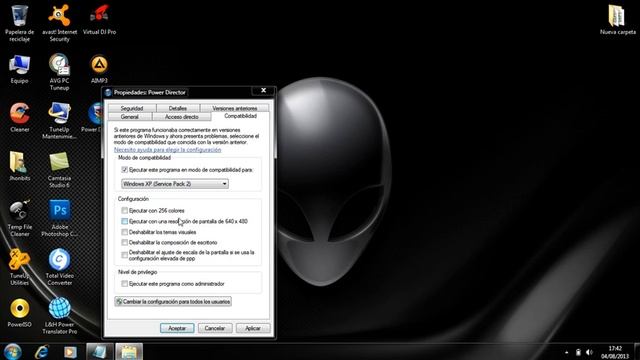Click the taskbar clock showing 17:42

pos(615,352)
